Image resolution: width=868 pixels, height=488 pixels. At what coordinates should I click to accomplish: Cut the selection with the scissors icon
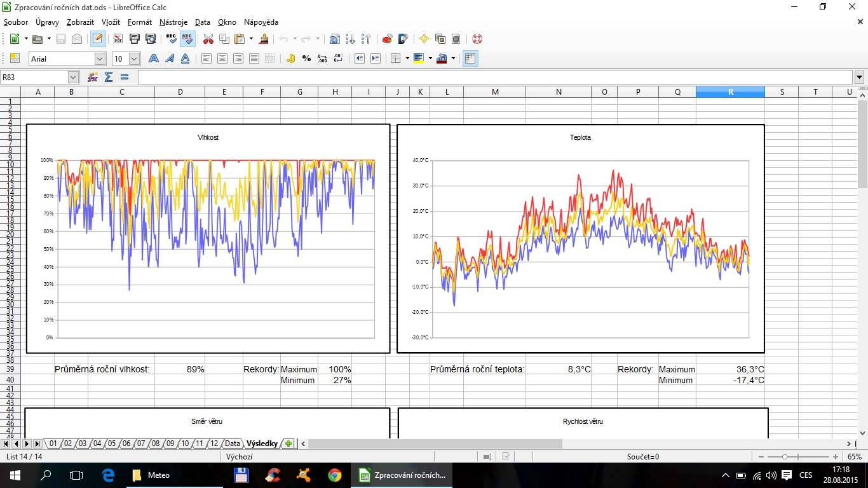click(208, 39)
